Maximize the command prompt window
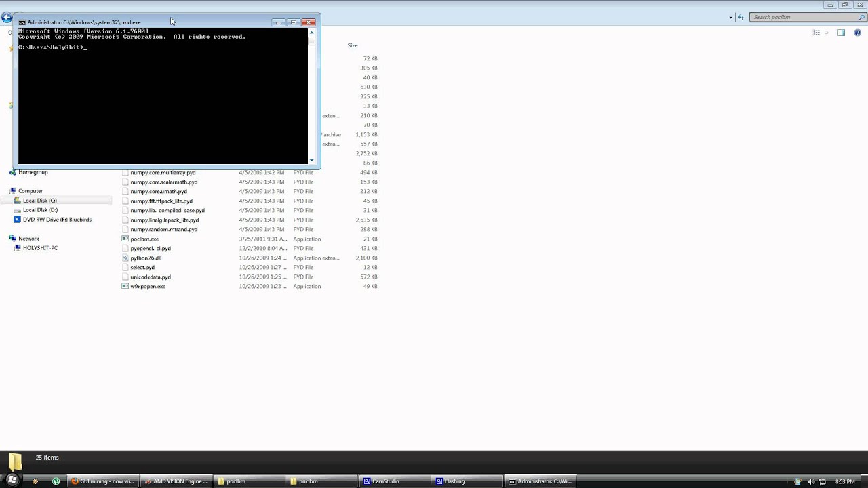Screen dimensions: 868x488 point(293,22)
